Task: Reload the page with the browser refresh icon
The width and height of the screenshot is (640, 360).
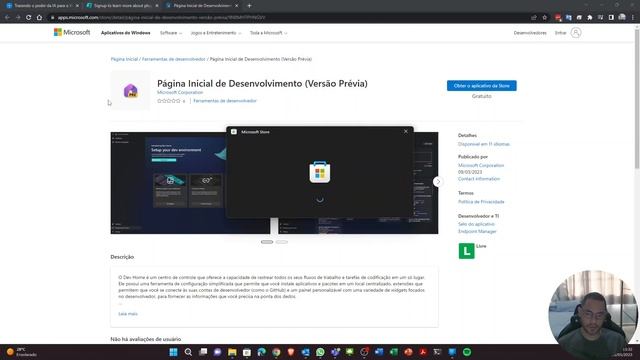Action: coord(29,18)
